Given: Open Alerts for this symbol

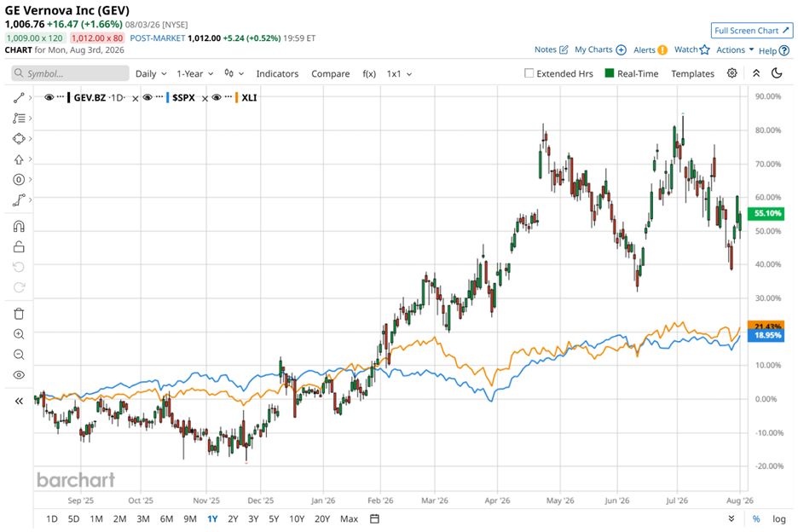Looking at the screenshot, I should pos(650,49).
